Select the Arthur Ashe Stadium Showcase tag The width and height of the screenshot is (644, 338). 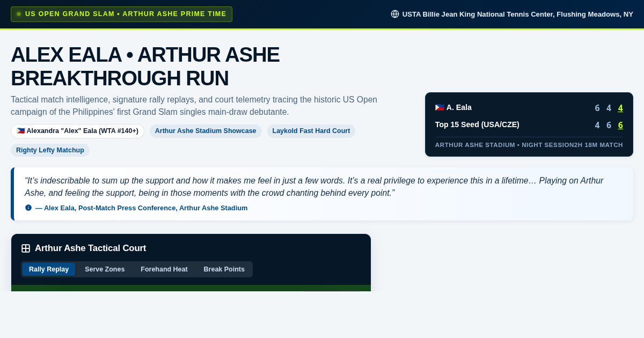pyautogui.click(x=206, y=131)
